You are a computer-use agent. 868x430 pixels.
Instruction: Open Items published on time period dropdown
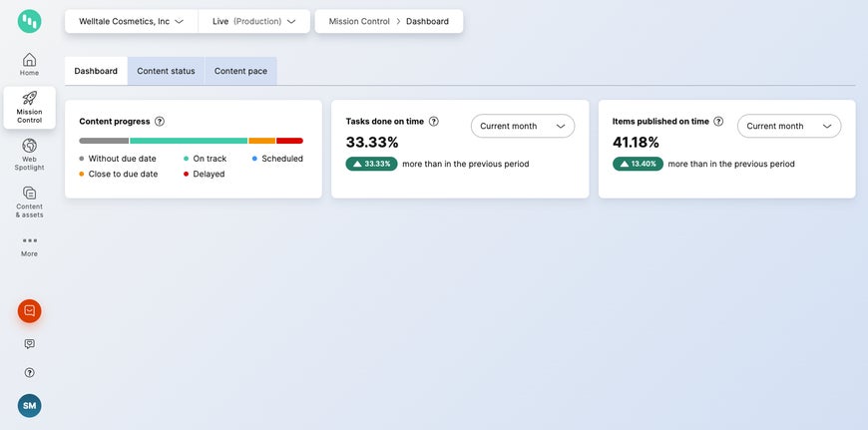pos(788,126)
